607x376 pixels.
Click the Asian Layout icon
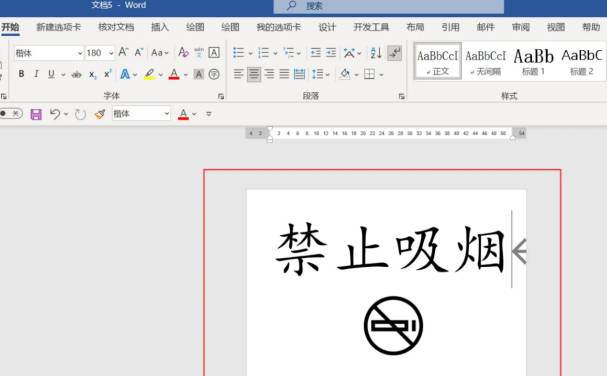pyautogui.click(x=349, y=53)
